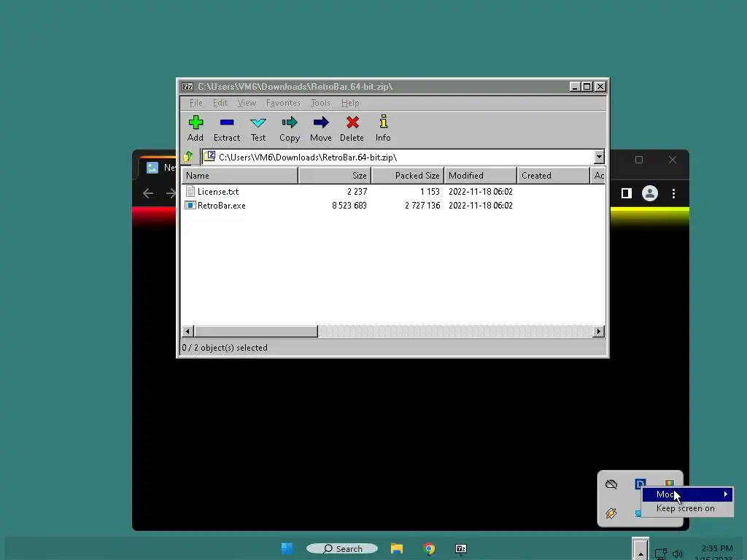Click the 7-Zip taskbar icon
This screenshot has width=747, height=560.
coord(461,548)
